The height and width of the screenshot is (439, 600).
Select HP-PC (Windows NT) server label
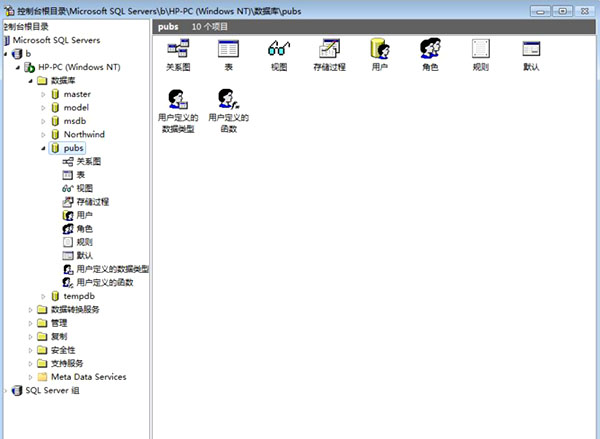click(79, 67)
